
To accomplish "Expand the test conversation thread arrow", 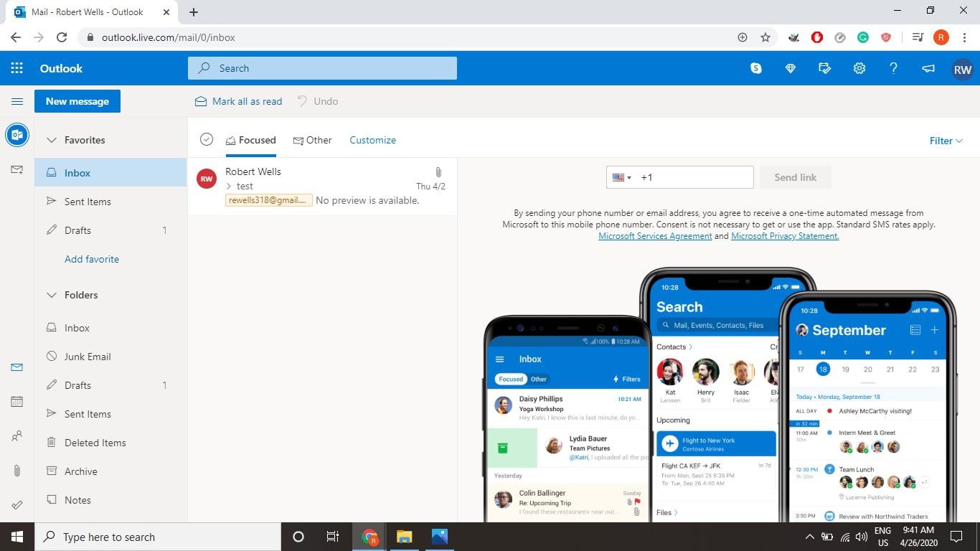I will tap(229, 187).
